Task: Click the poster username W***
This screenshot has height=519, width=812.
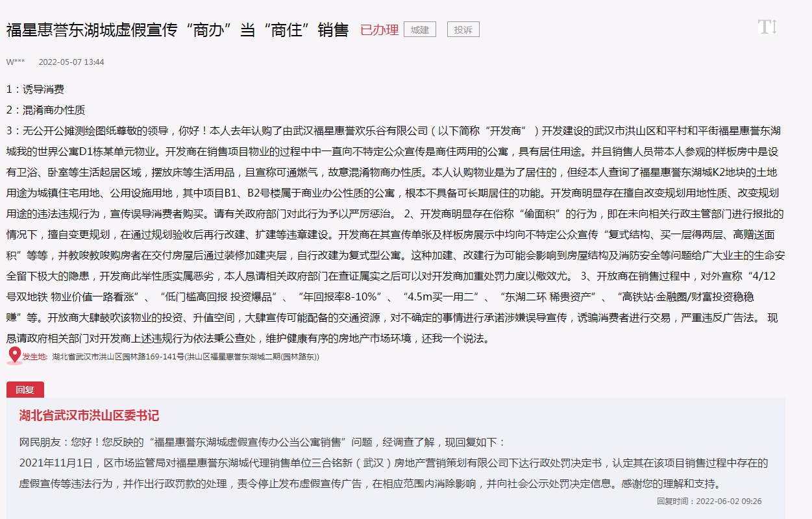Action: click(16, 62)
